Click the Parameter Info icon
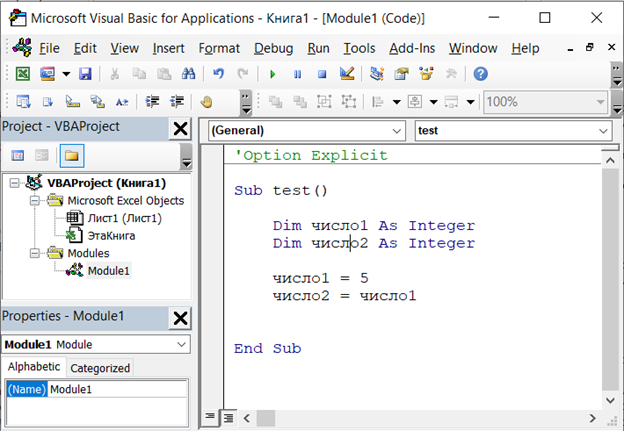This screenshot has height=431, width=624. (x=97, y=102)
